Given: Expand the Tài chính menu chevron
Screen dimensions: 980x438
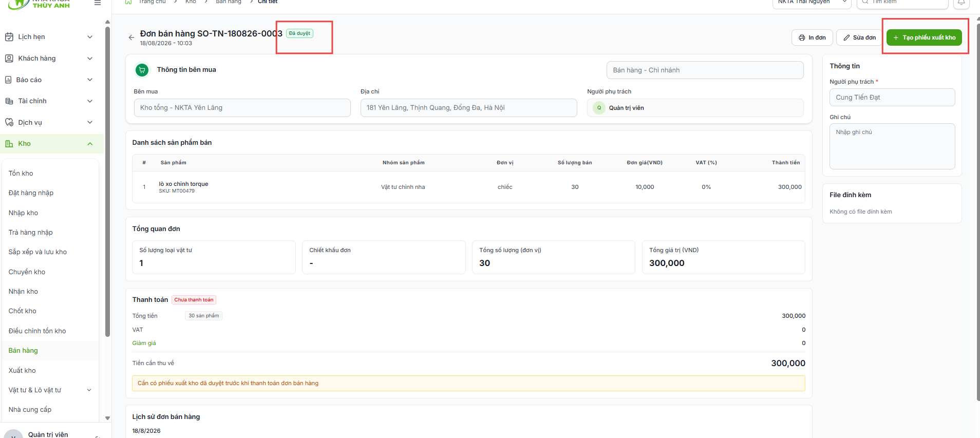Looking at the screenshot, I should (90, 101).
